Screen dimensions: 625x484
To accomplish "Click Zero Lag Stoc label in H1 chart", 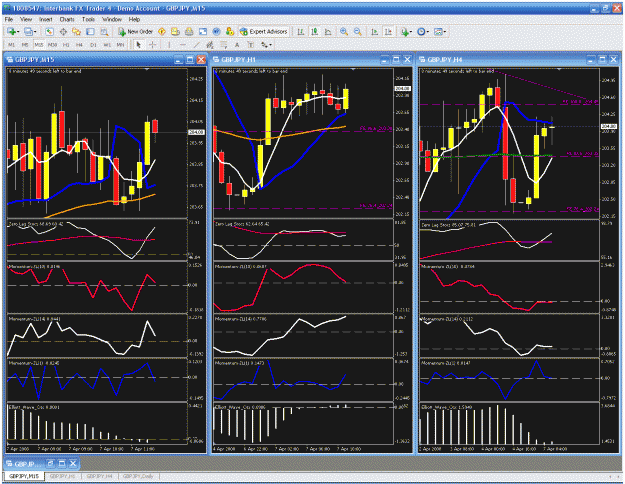I will pos(242,224).
